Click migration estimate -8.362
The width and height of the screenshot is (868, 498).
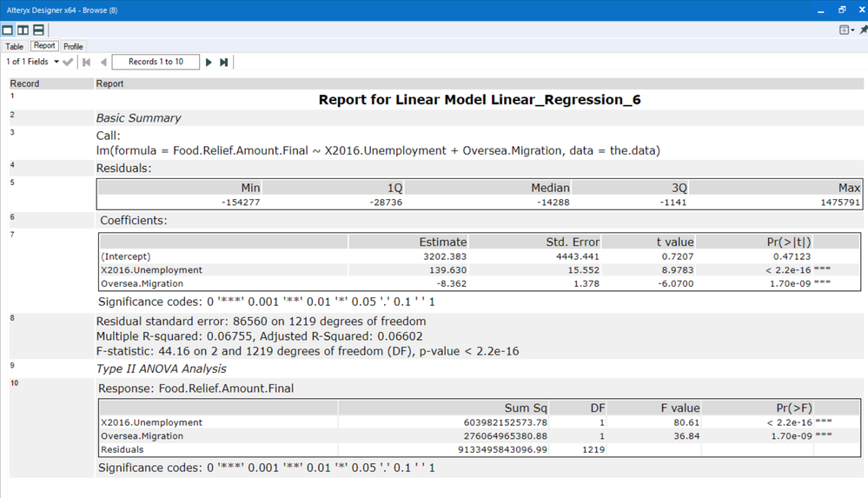coord(451,283)
